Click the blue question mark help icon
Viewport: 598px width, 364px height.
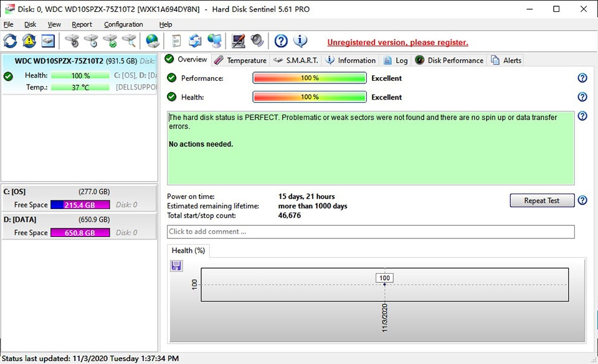280,41
